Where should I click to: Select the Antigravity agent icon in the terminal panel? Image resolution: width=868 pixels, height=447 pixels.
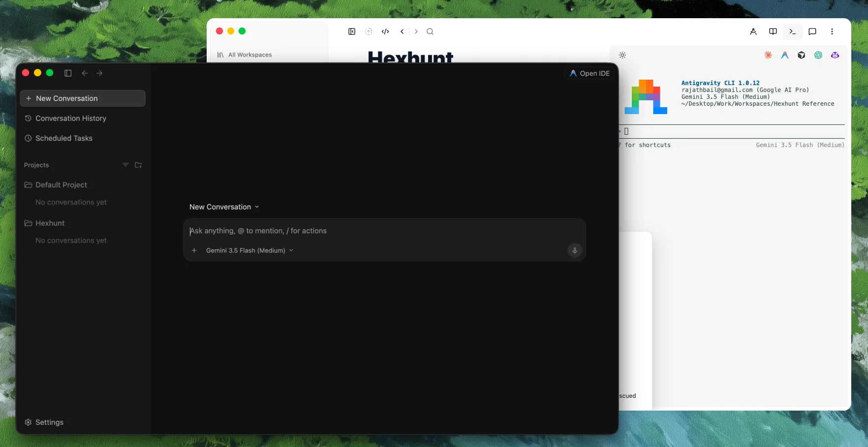pos(785,55)
